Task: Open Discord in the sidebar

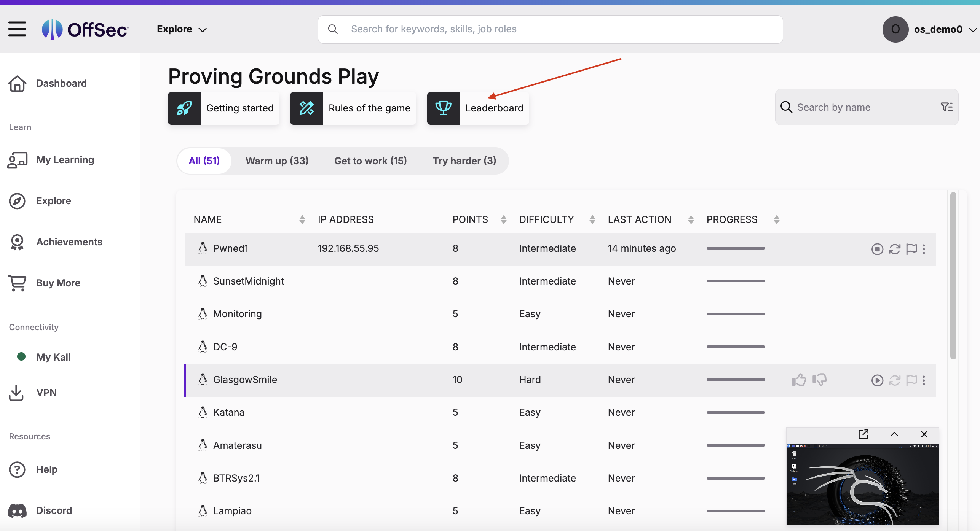Action: pos(40,510)
